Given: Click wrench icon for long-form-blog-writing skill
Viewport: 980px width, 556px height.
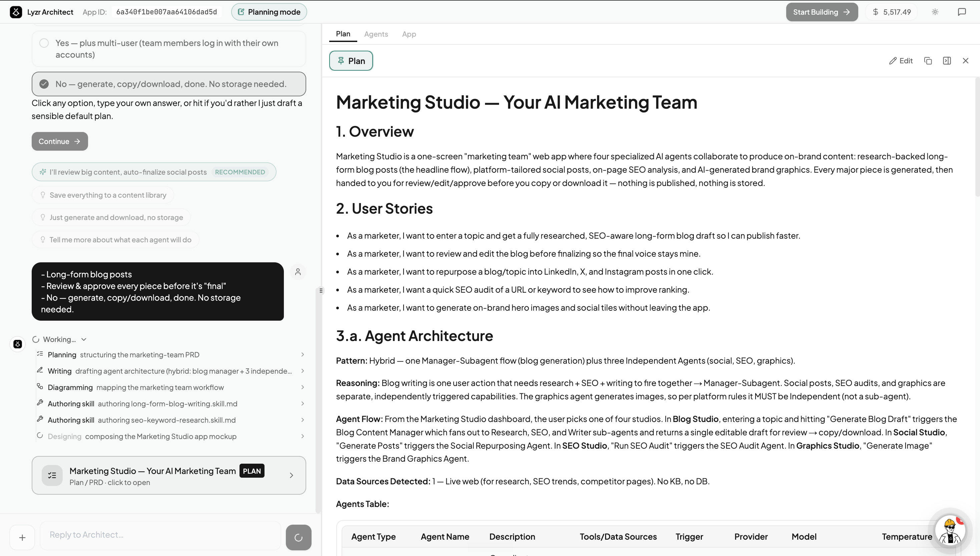Looking at the screenshot, I should click(x=40, y=402).
